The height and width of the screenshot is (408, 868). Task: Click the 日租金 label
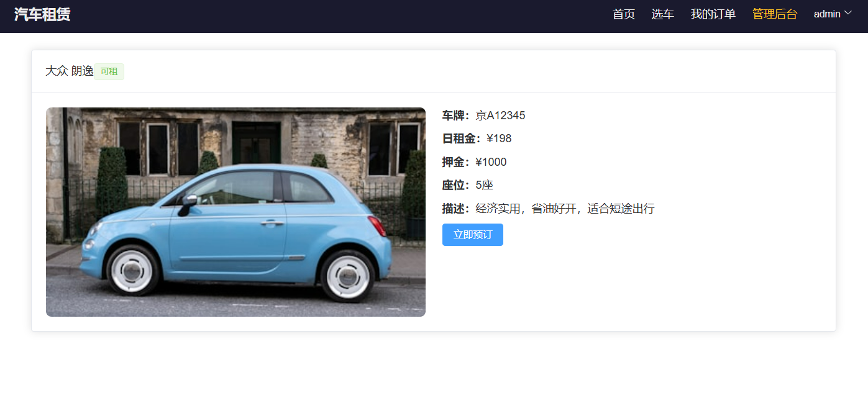pyautogui.click(x=462, y=138)
